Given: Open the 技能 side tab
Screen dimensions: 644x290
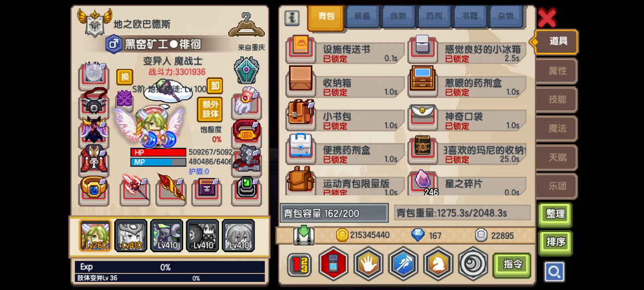Looking at the screenshot, I should pos(557,100).
